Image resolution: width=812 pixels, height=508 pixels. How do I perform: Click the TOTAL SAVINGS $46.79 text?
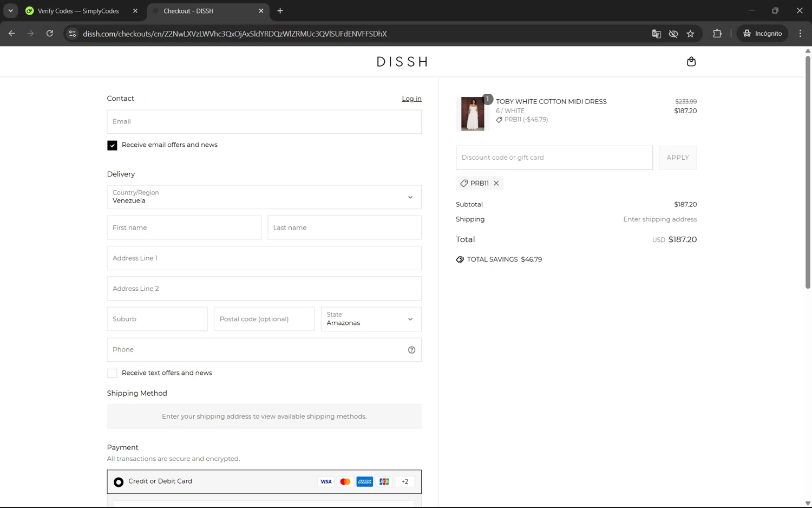[505, 259]
